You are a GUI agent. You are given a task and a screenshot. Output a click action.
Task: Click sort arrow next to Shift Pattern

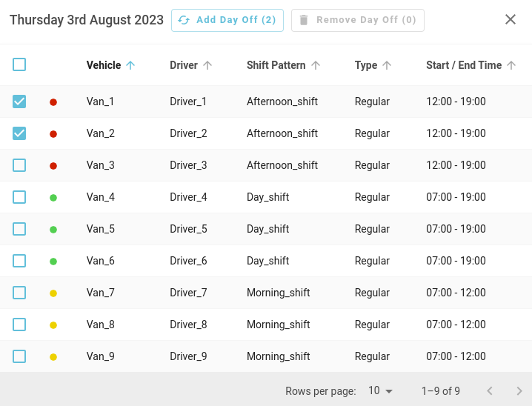point(316,65)
